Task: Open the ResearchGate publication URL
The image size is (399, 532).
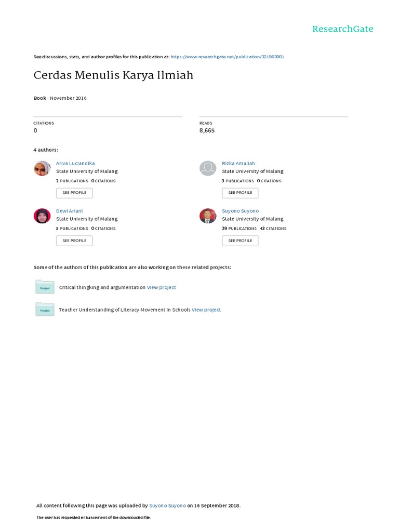Action: click(227, 57)
